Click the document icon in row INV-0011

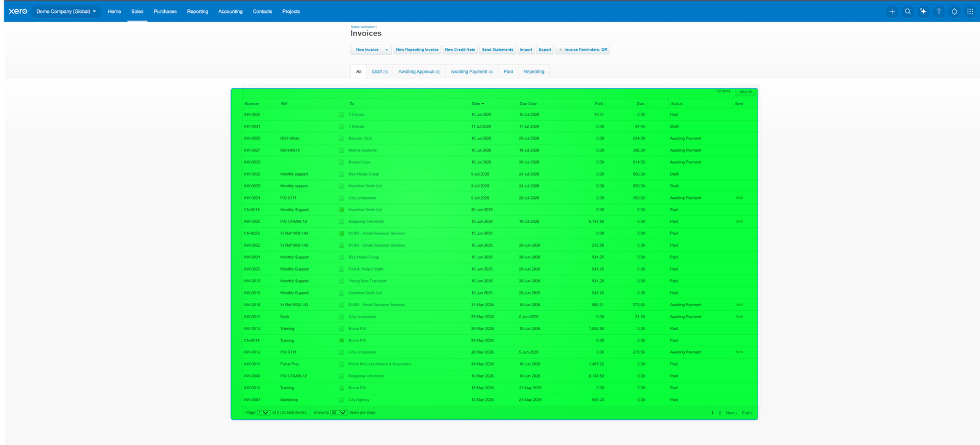pos(341,364)
